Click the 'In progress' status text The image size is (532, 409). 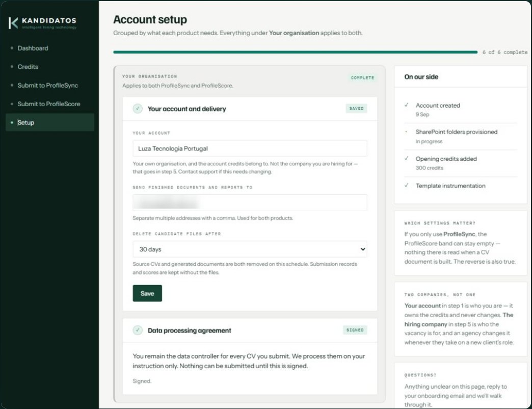tap(429, 142)
